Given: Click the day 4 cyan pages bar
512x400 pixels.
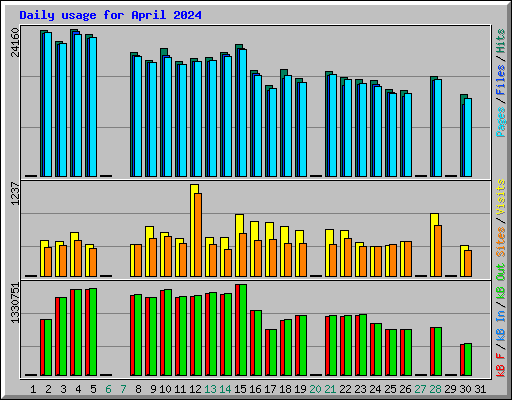Looking at the screenshot, I should [78, 105].
